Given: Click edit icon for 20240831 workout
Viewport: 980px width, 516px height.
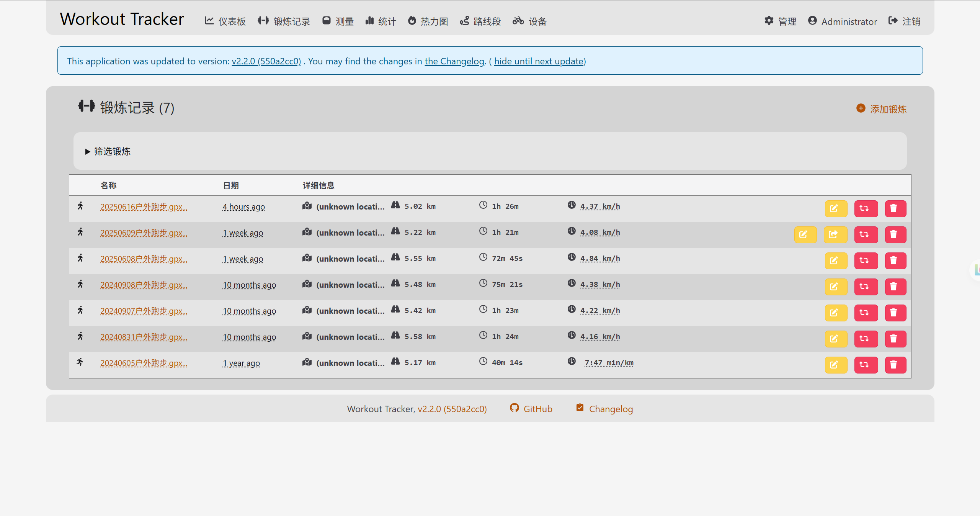Looking at the screenshot, I should pyautogui.click(x=836, y=339).
